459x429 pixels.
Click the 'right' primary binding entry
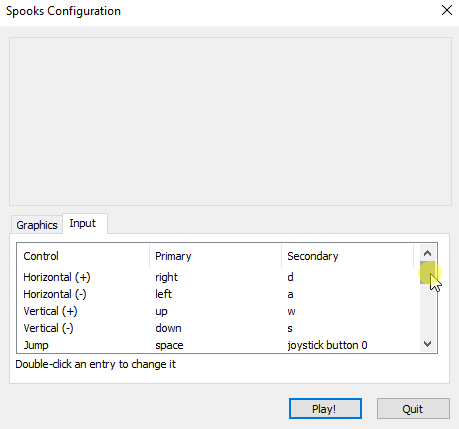coord(166,277)
